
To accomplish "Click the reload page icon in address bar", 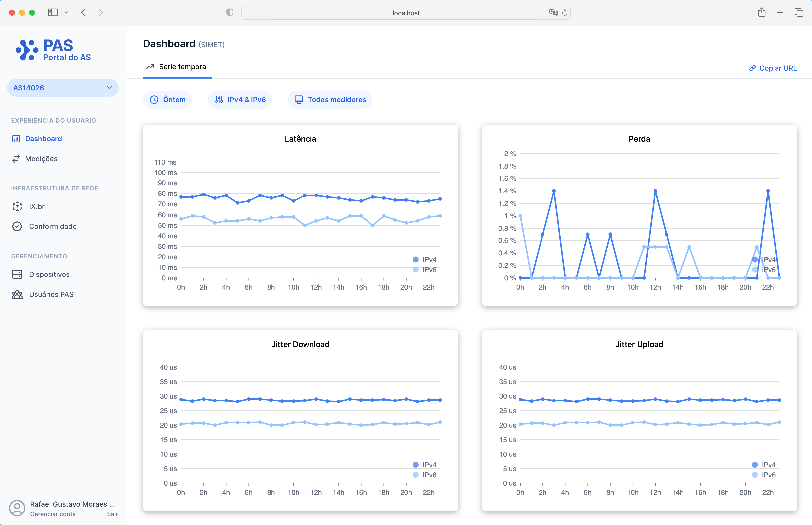I will click(x=565, y=13).
